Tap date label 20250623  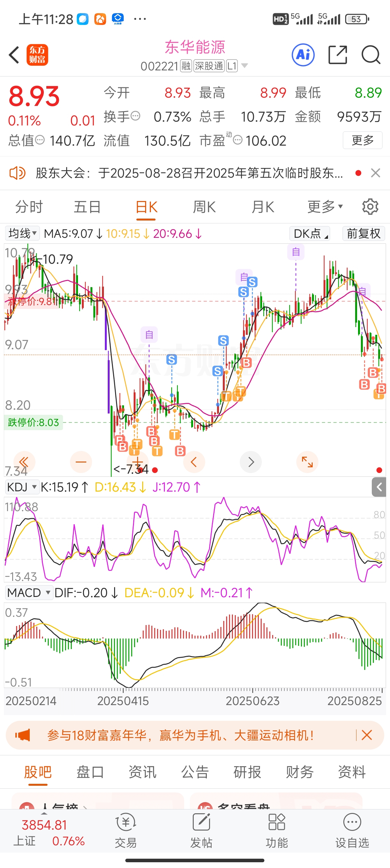[252, 701]
